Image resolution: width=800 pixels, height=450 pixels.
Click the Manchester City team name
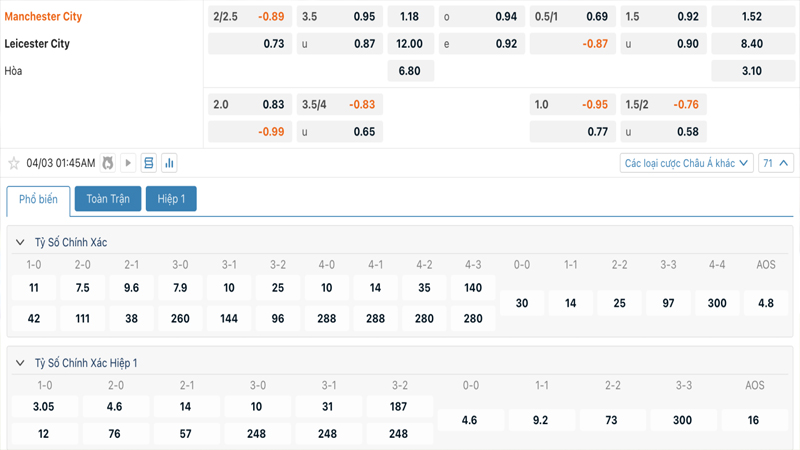tap(44, 17)
